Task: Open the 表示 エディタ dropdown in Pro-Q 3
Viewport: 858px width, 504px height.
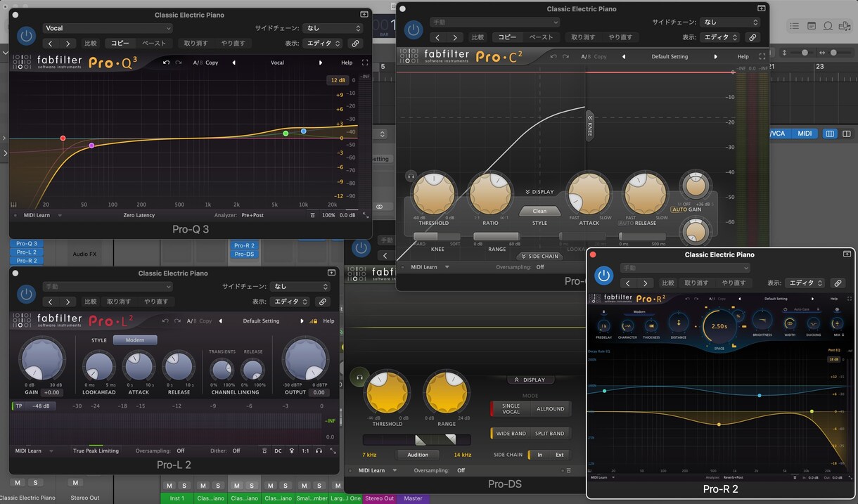Action: click(324, 43)
